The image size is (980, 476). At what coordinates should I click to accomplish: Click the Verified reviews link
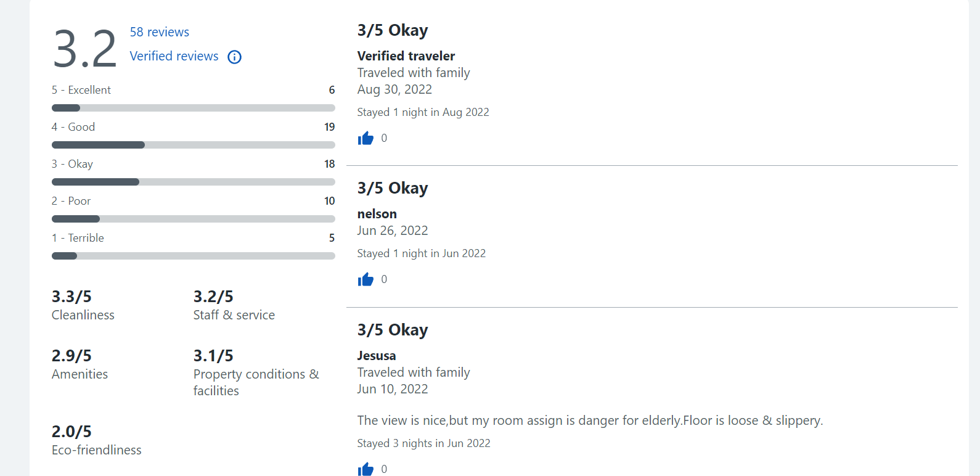(x=174, y=56)
